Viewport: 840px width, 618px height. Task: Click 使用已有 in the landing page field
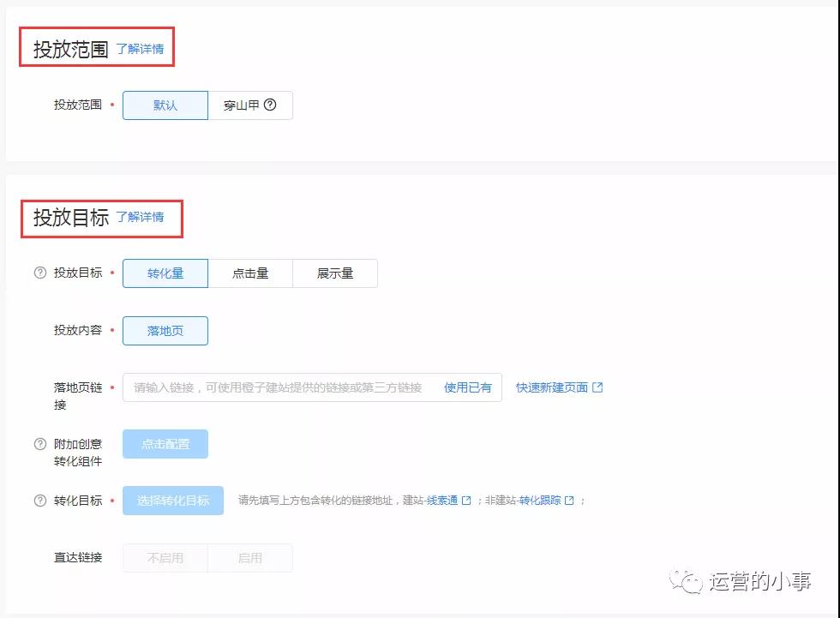tap(467, 387)
